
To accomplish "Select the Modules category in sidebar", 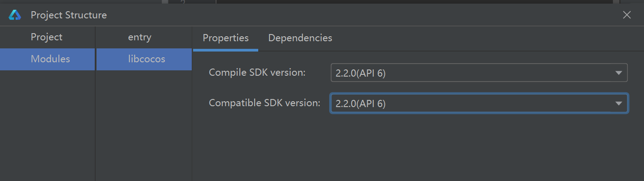I will click(x=50, y=59).
